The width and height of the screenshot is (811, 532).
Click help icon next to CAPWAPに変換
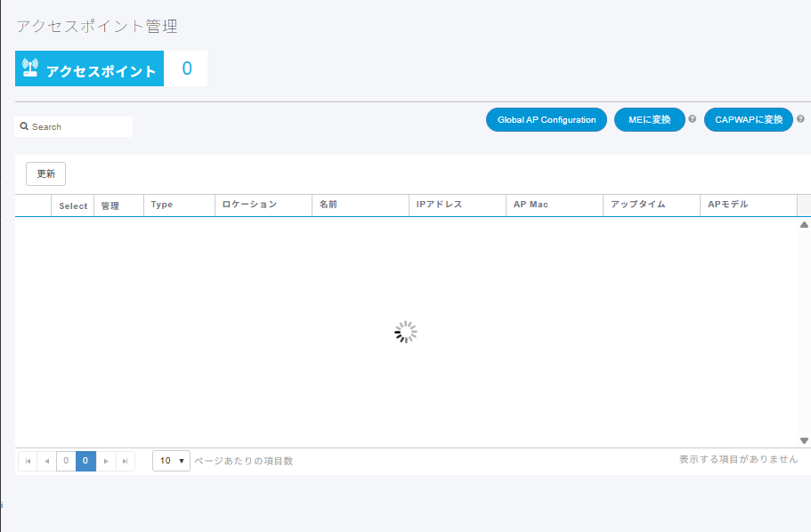(800, 119)
